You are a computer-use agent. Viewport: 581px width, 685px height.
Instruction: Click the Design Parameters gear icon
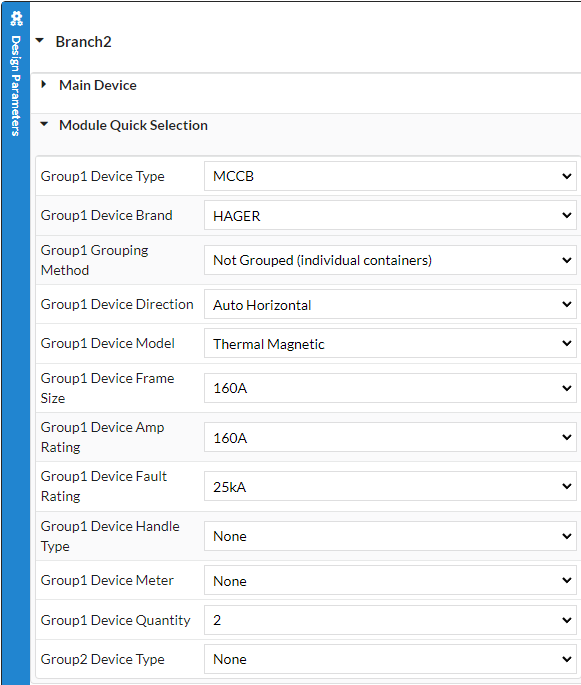16,18
